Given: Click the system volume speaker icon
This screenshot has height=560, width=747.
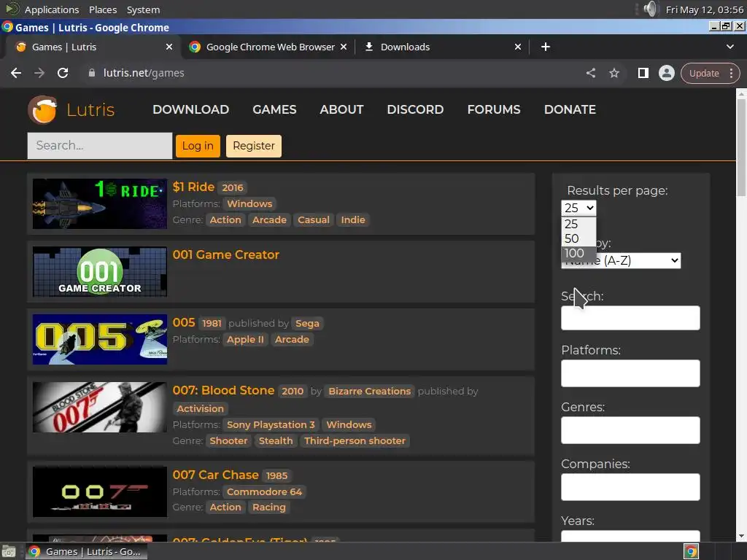Looking at the screenshot, I should coord(651,9).
